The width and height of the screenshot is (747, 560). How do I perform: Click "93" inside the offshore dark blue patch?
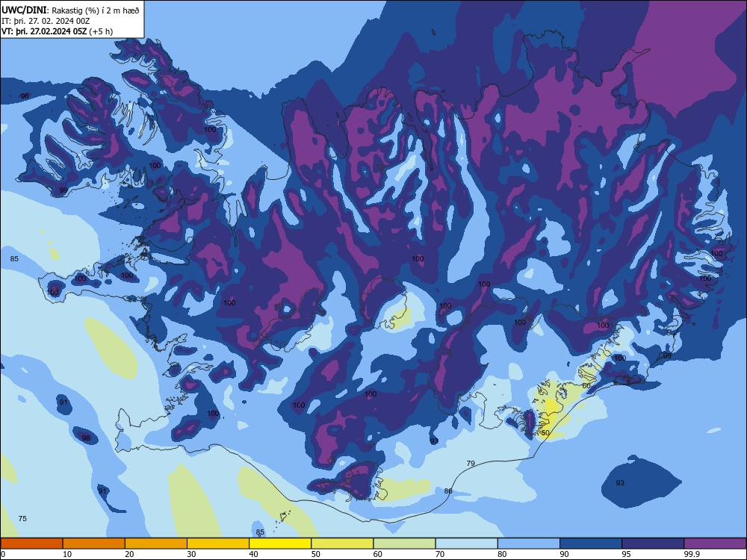pyautogui.click(x=620, y=483)
